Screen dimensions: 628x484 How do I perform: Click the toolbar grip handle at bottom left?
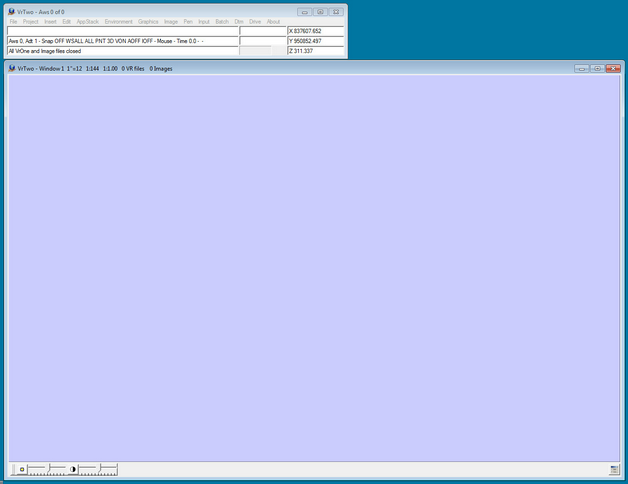pos(13,469)
